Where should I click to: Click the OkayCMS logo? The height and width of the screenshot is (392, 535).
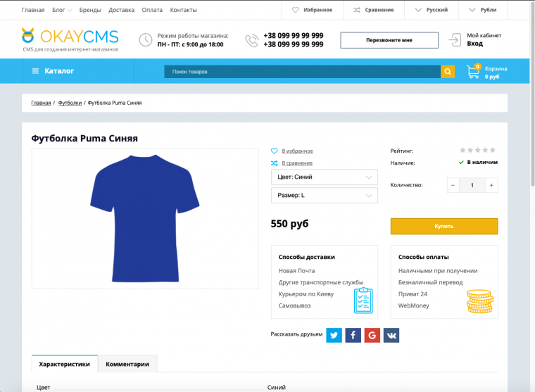(70, 39)
